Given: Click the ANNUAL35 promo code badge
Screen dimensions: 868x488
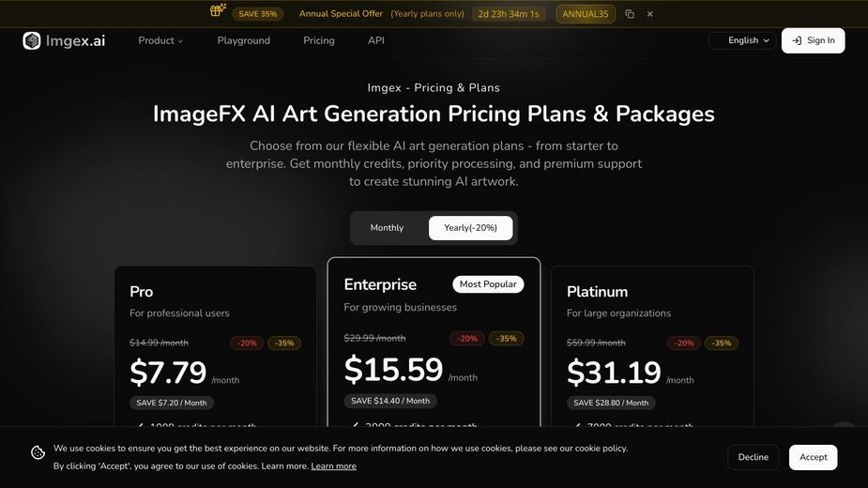Looking at the screenshot, I should [586, 14].
